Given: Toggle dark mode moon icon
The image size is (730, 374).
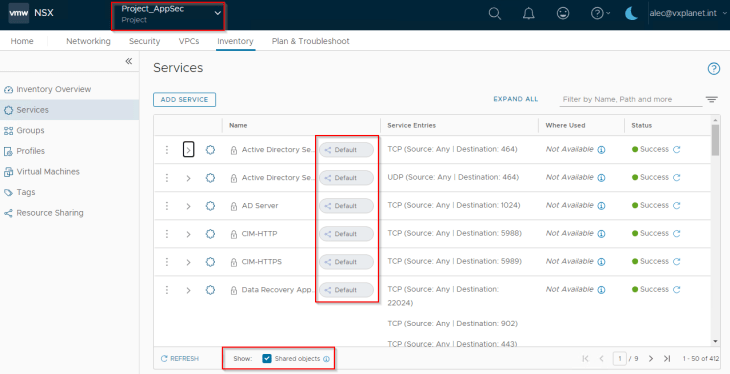Looking at the screenshot, I should pos(631,14).
